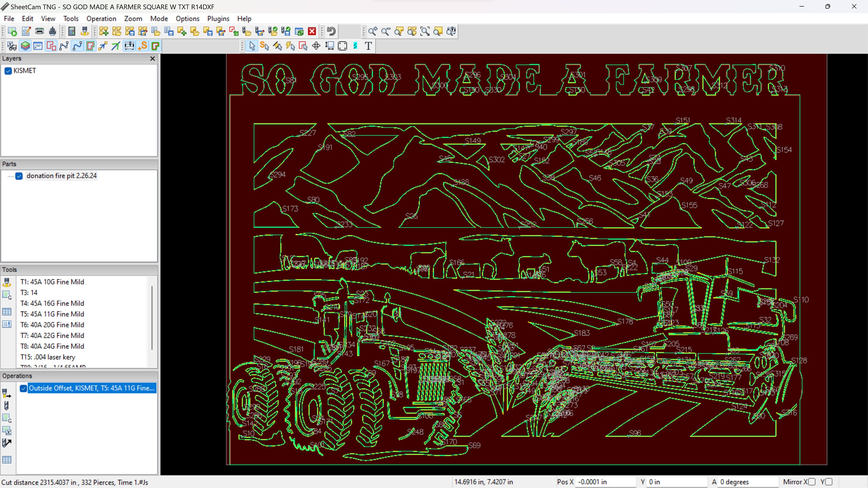
Task: Select tool T5: 45A 11G Fine Mild
Action: [x=52, y=314]
